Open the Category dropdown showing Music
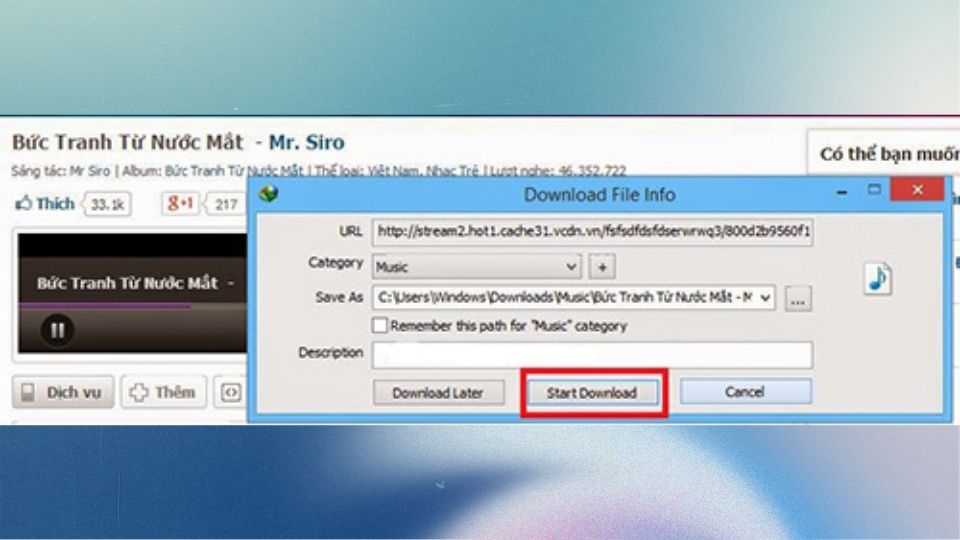The height and width of the screenshot is (540, 960). [476, 267]
